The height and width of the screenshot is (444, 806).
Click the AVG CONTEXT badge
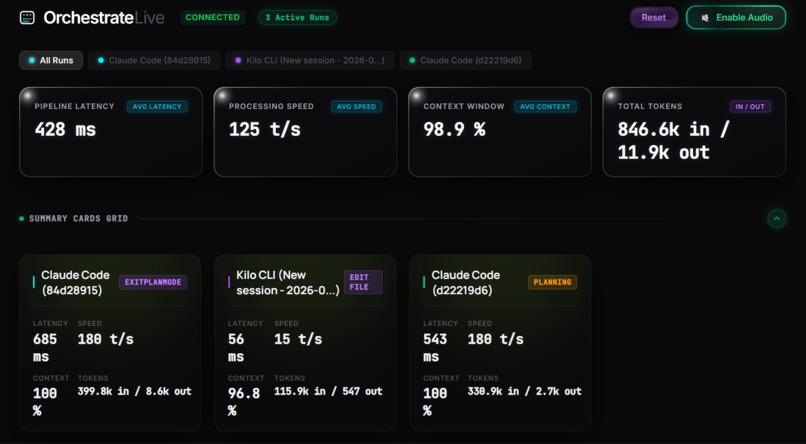[x=545, y=106]
